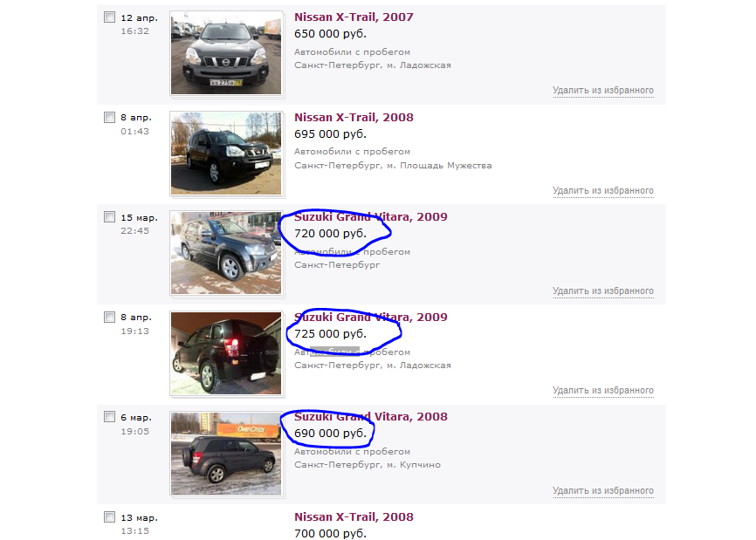This screenshot has height=540, width=756.
Task: Open the Nissan X-Trail, 2008 for 700 000 руб.
Action: click(354, 516)
